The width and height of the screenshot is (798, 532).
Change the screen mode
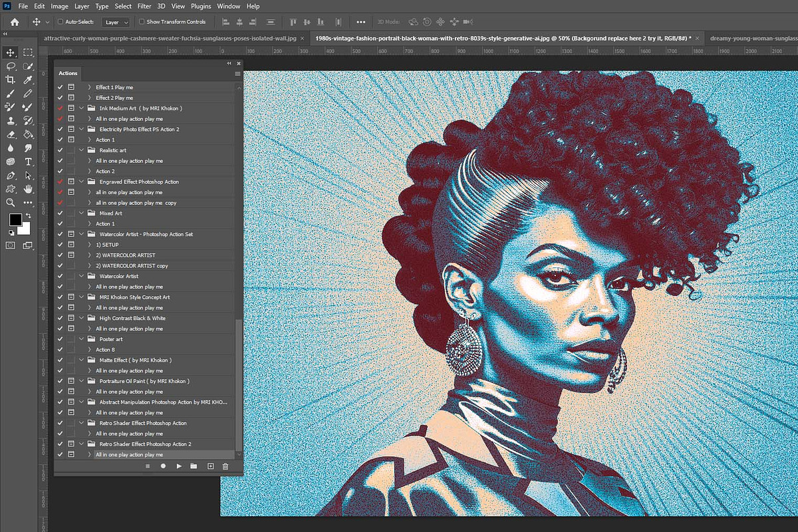tap(28, 245)
